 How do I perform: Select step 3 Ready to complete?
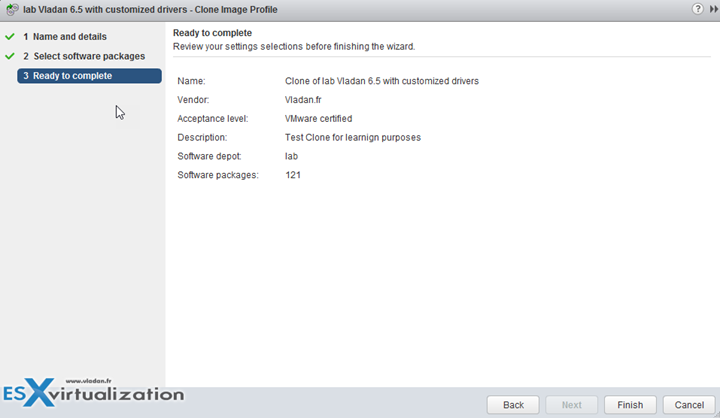[x=90, y=76]
